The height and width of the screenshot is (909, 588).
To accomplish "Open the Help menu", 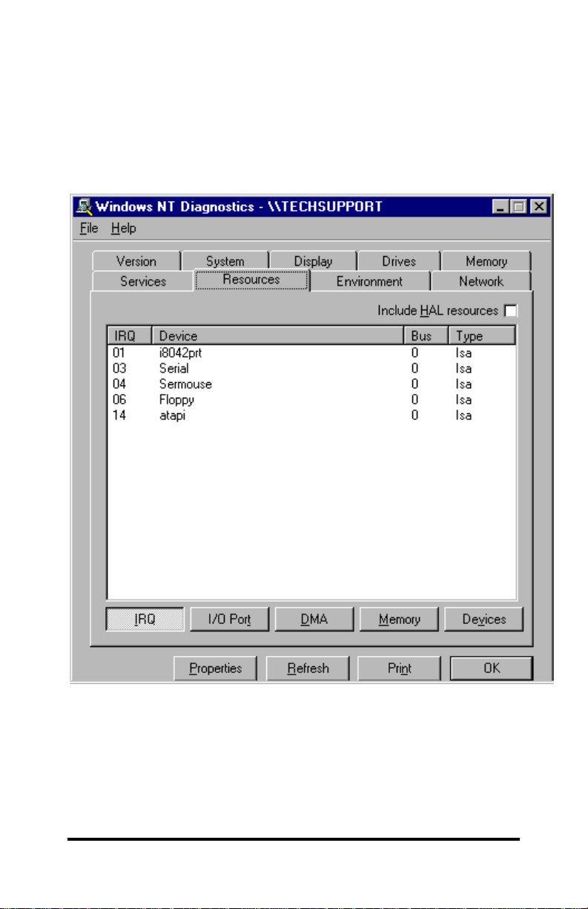I will coord(124,229).
